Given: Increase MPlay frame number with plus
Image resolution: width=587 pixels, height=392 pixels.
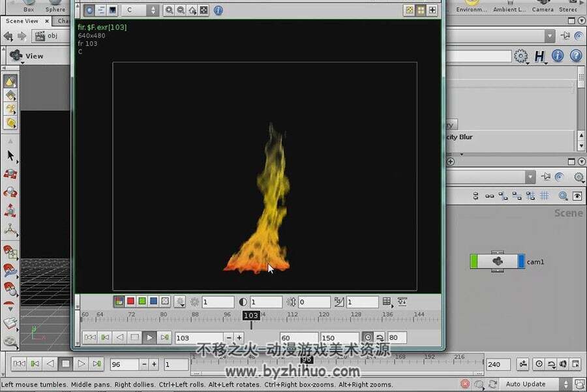Looking at the screenshot, I should pyautogui.click(x=239, y=338).
